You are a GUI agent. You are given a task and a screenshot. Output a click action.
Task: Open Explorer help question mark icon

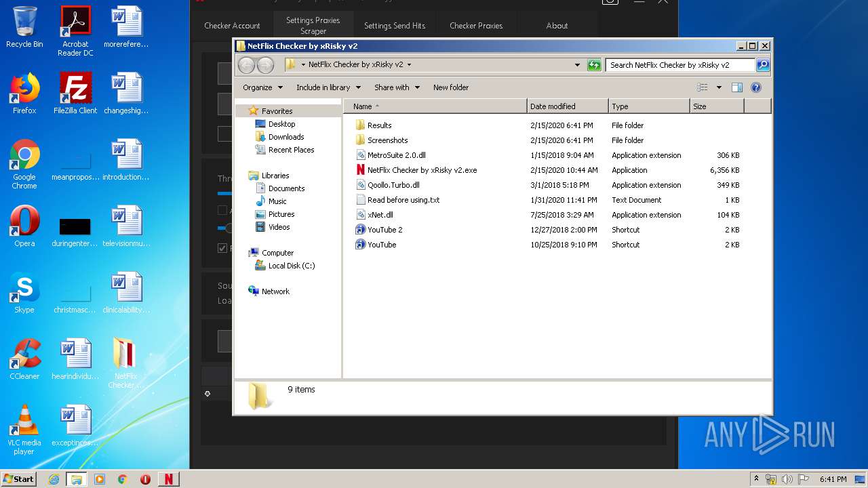[x=756, y=87]
